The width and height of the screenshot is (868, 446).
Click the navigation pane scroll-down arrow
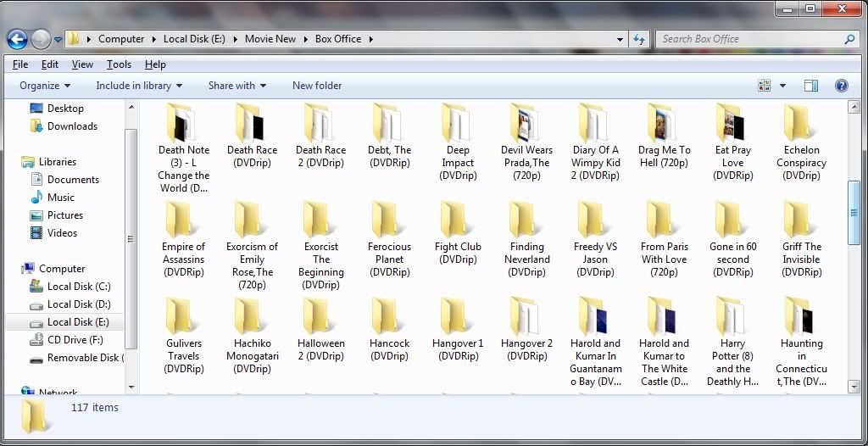pos(131,387)
